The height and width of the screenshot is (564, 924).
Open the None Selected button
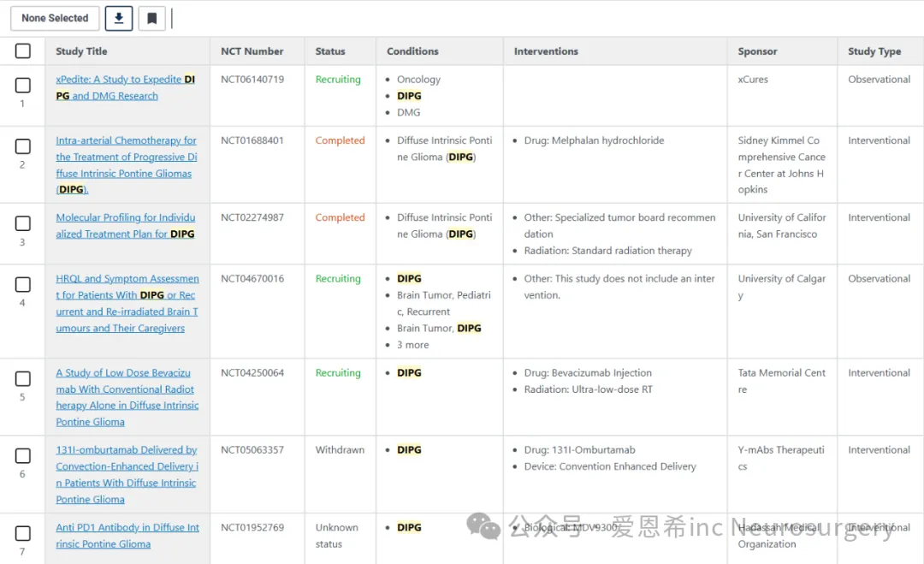tap(55, 18)
